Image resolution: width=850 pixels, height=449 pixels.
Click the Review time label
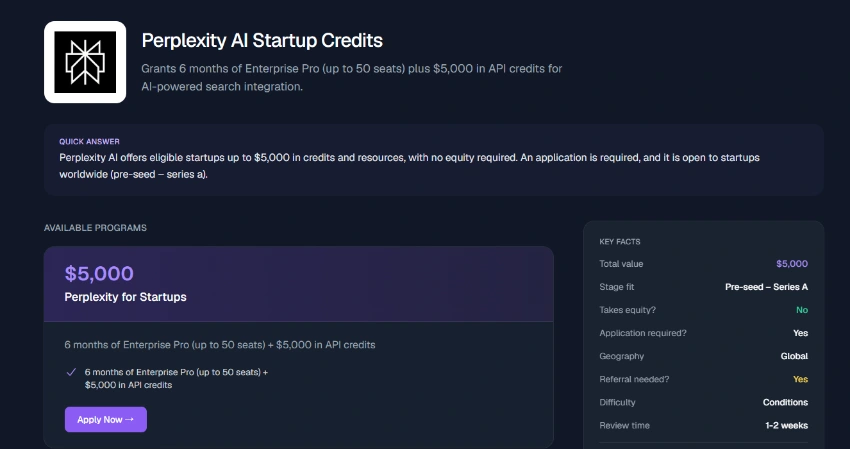pyautogui.click(x=624, y=426)
